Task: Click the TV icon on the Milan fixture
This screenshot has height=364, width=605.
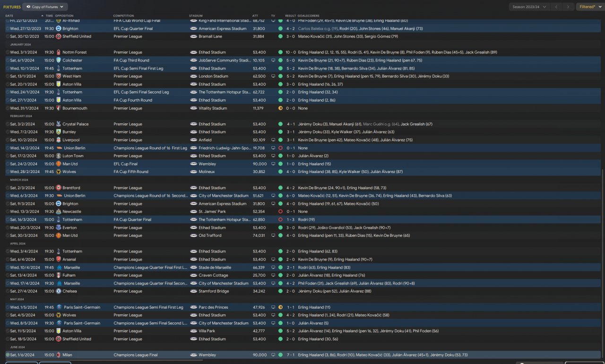Action: [273, 355]
